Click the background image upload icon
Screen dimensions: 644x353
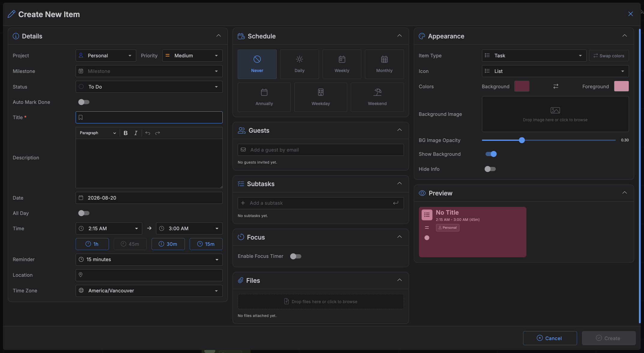point(555,110)
